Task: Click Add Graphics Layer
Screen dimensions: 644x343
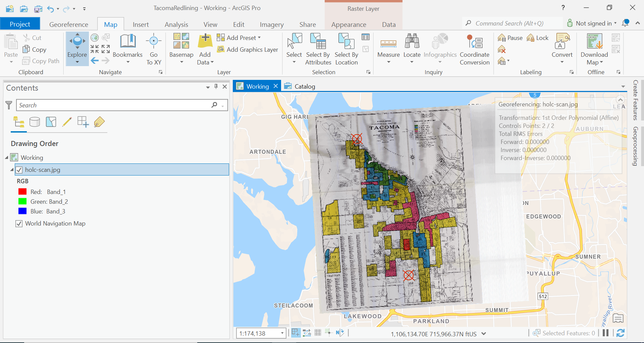Action: click(248, 49)
